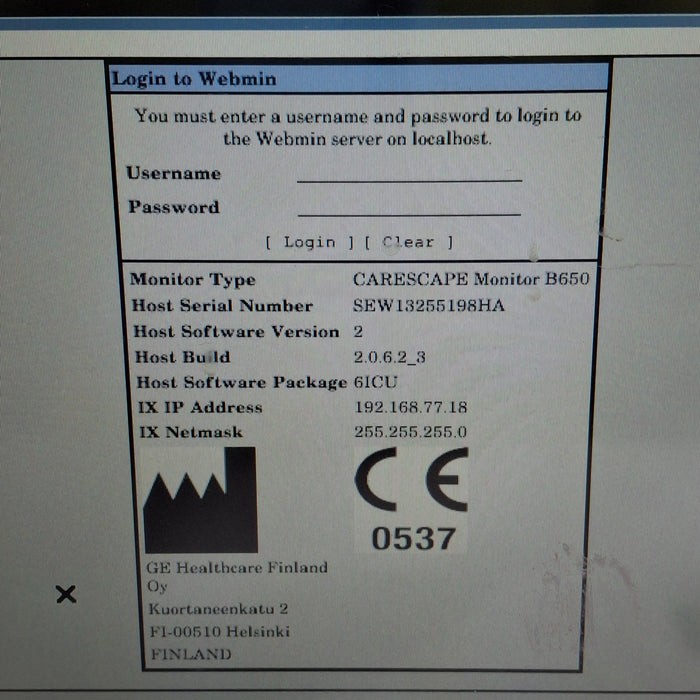Click the X close icon
Image resolution: width=700 pixels, height=700 pixels.
[66, 594]
